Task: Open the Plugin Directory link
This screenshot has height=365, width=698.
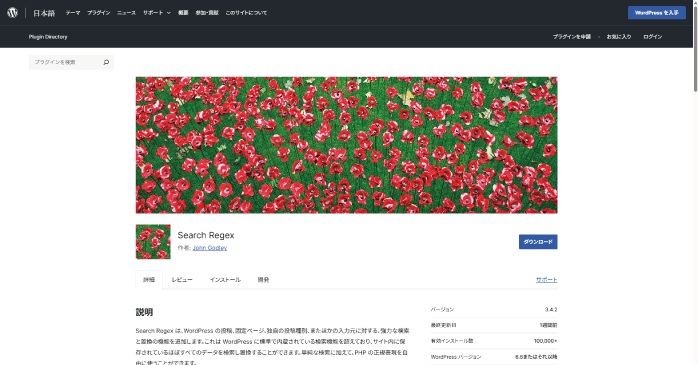Action: pos(48,37)
